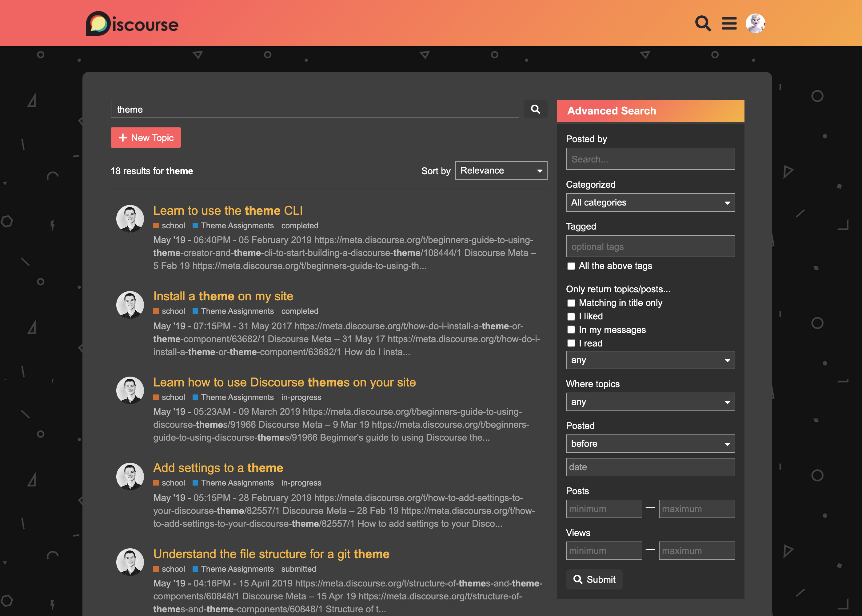Image resolution: width=862 pixels, height=616 pixels.
Task: Click author avatar of Add settings result
Action: (130, 476)
